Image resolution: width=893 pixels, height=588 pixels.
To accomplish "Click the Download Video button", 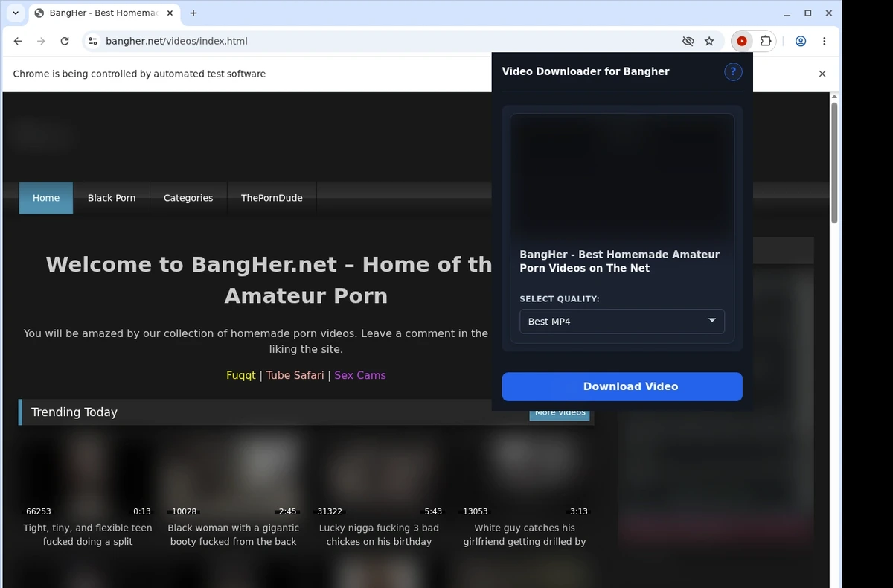I will point(622,386).
